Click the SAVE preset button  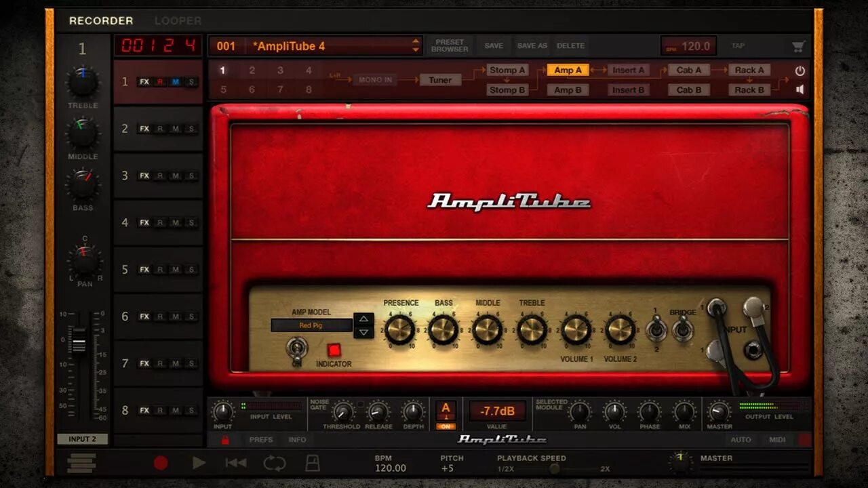494,45
